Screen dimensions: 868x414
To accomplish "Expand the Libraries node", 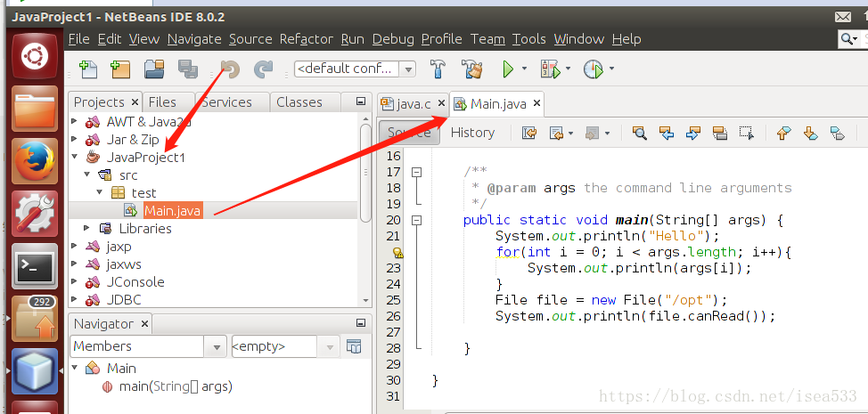I will pyautogui.click(x=87, y=228).
